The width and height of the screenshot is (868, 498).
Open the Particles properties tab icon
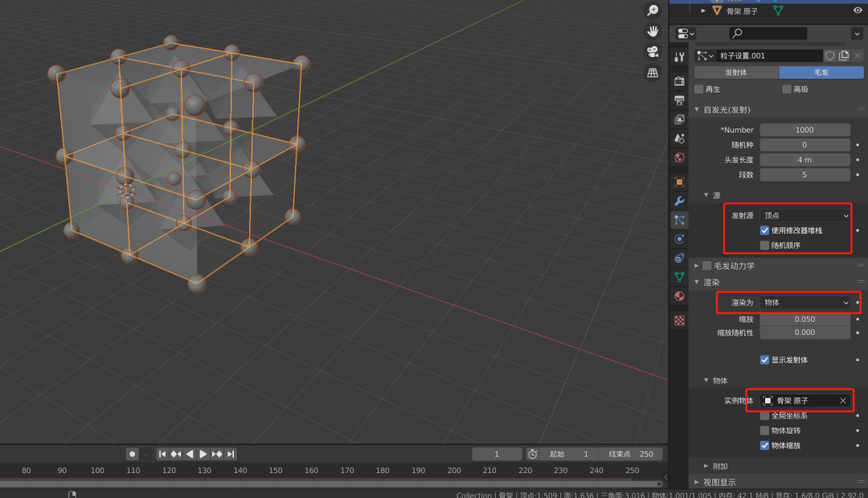coord(679,220)
